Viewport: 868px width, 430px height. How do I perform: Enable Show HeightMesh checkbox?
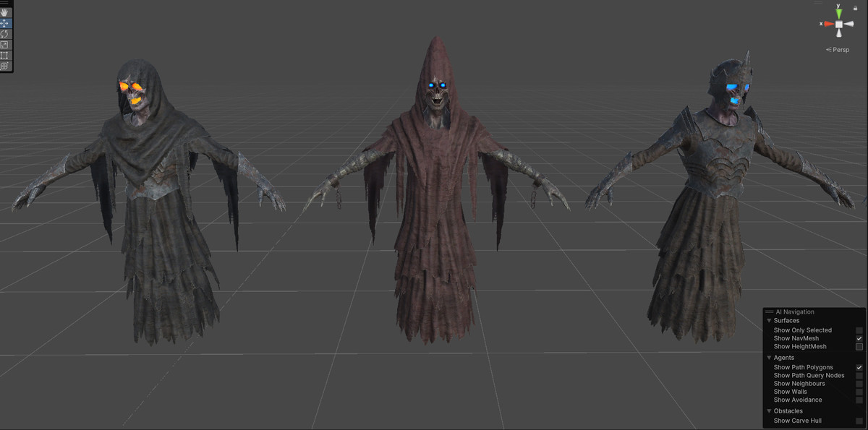coord(859,347)
